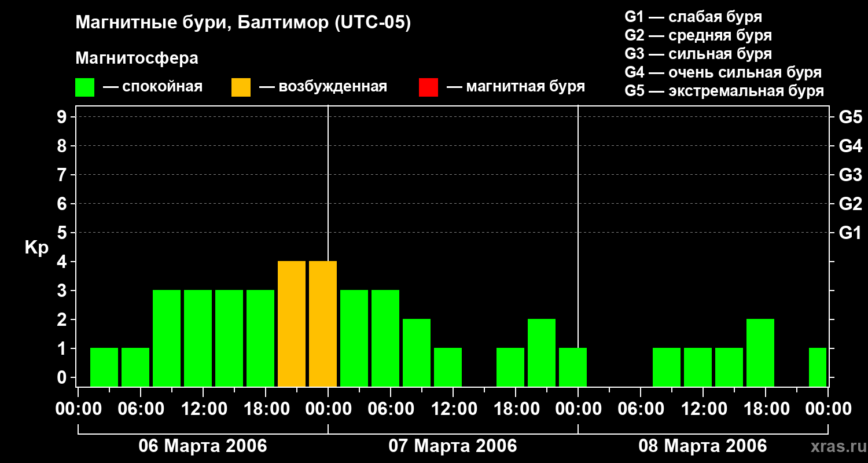Click the 'G2 — средняя буря' legend line

click(698, 35)
